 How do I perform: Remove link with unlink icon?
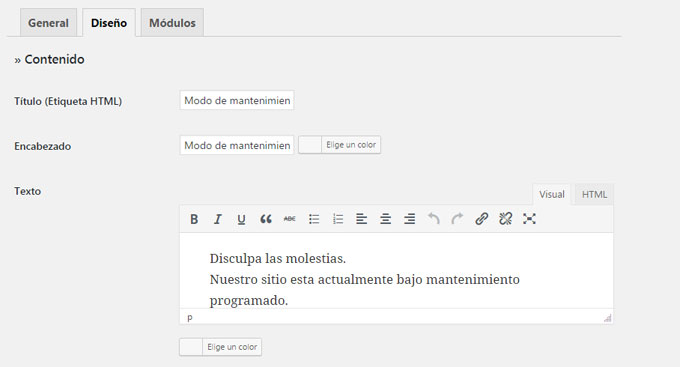pos(505,219)
